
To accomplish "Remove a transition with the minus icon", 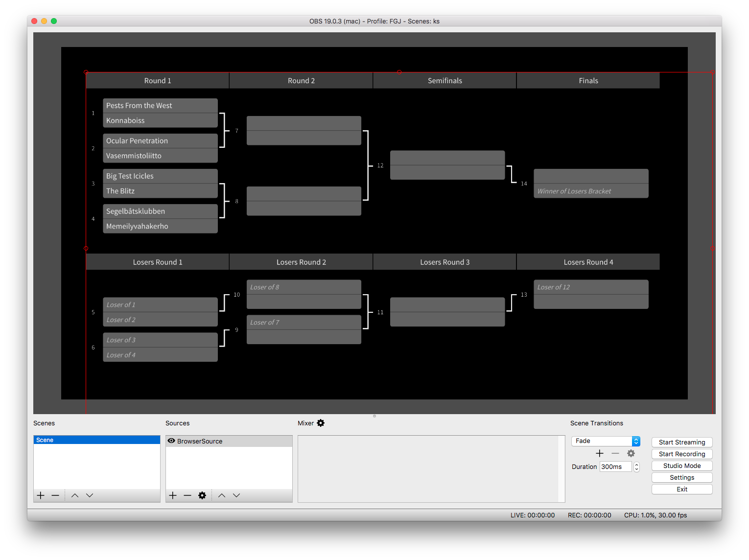I will pyautogui.click(x=615, y=453).
